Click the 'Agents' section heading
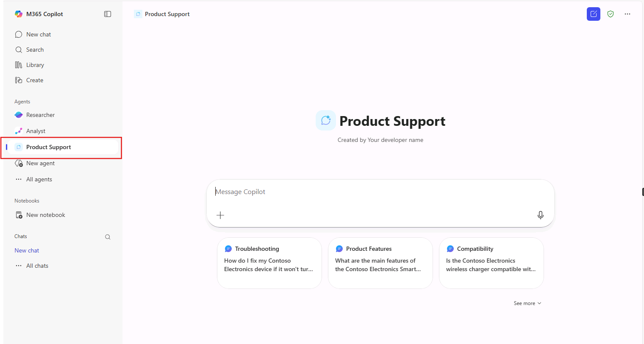Viewport: 644px width, 344px height. click(22, 102)
